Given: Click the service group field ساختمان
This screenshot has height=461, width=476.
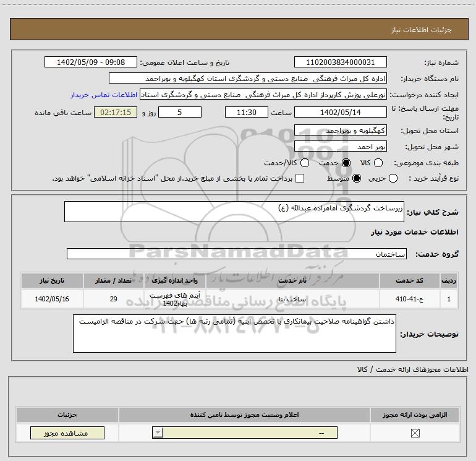Looking at the screenshot, I should [237, 254].
